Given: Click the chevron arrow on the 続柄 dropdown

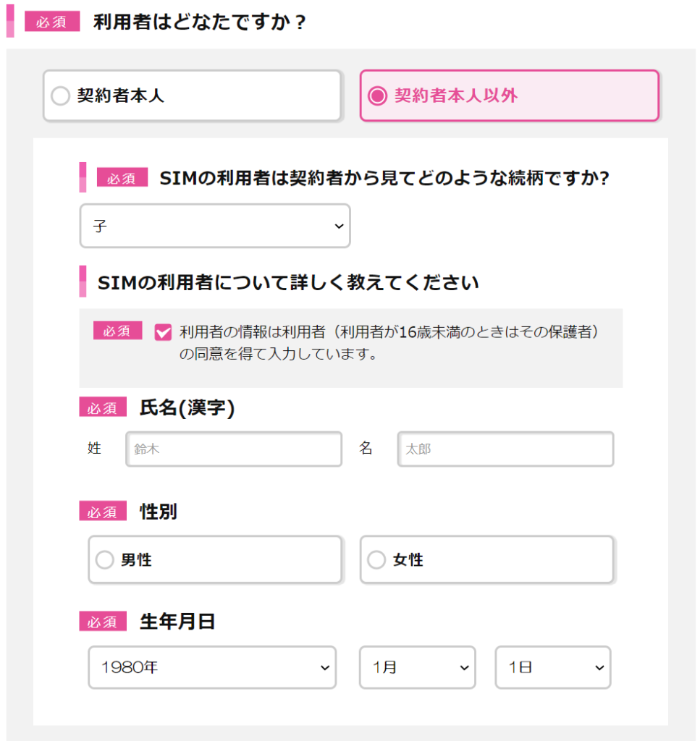Looking at the screenshot, I should 339,226.
